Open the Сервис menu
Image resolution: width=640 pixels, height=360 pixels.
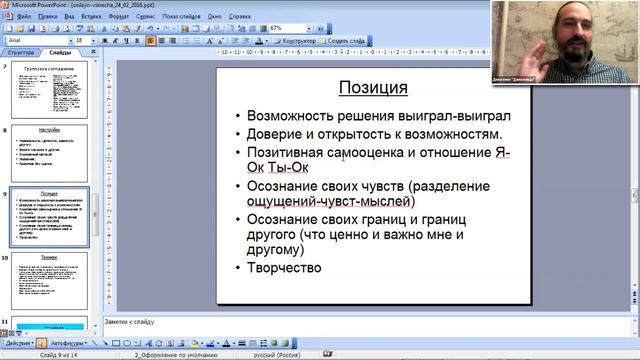(145, 16)
